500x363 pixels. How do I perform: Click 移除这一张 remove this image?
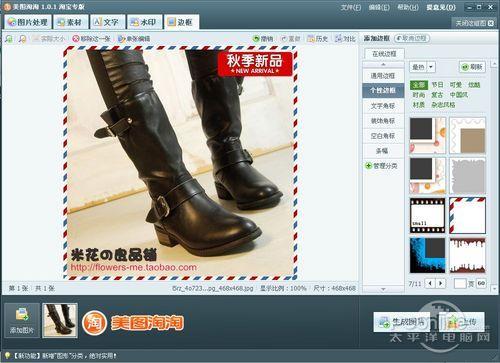click(x=91, y=39)
